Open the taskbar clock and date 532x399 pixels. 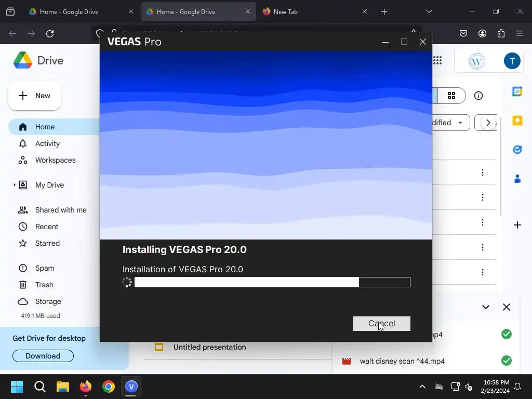point(495,387)
